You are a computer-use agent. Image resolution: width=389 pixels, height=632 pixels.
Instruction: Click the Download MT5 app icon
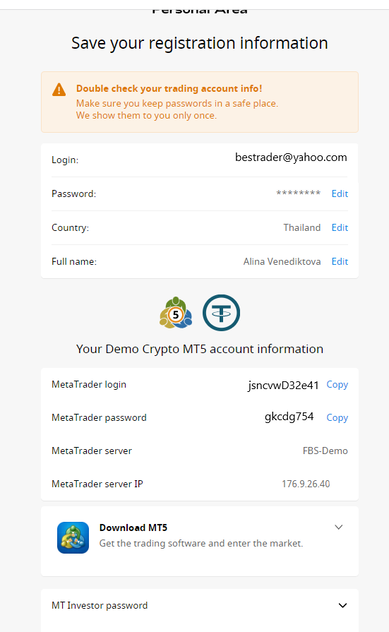[73, 538]
